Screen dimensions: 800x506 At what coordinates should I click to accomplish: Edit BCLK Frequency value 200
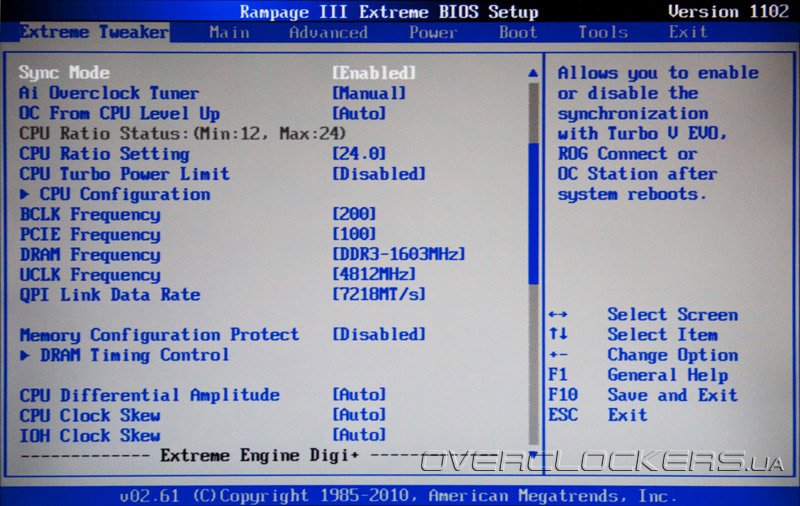coord(354,214)
